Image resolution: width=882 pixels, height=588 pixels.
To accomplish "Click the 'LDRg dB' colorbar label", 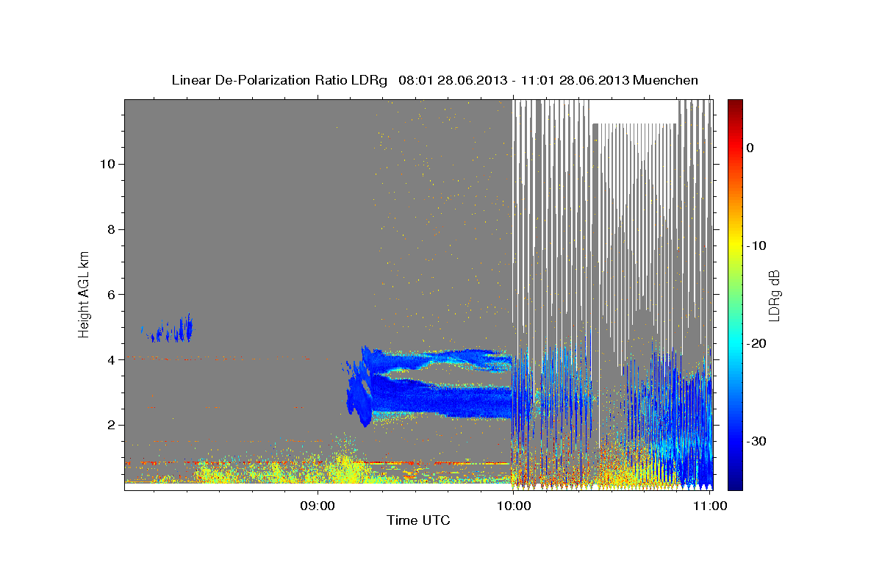I will click(774, 295).
